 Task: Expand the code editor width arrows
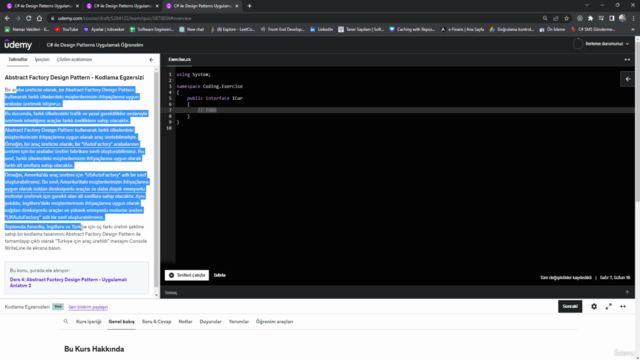627,60
